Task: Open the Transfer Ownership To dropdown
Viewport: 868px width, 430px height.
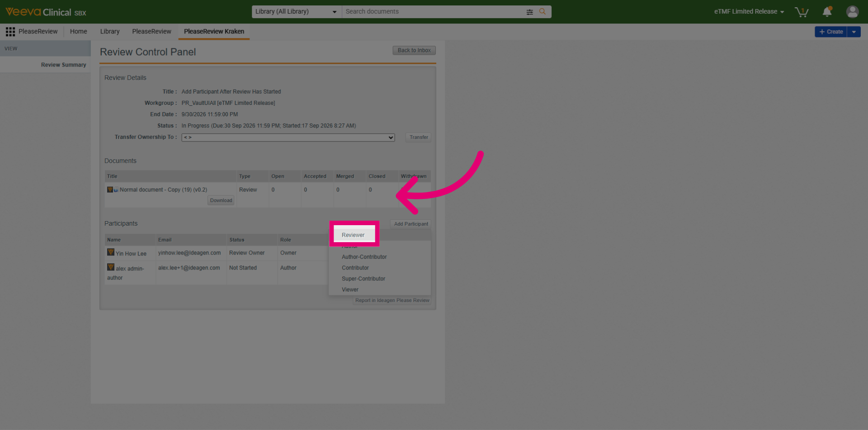Action: pyautogui.click(x=288, y=137)
